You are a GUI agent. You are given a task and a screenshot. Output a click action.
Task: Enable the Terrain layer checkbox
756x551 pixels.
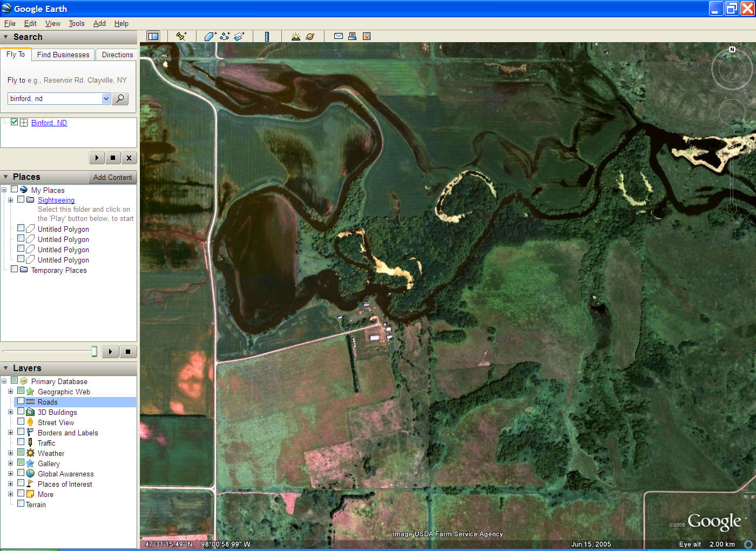click(x=21, y=503)
